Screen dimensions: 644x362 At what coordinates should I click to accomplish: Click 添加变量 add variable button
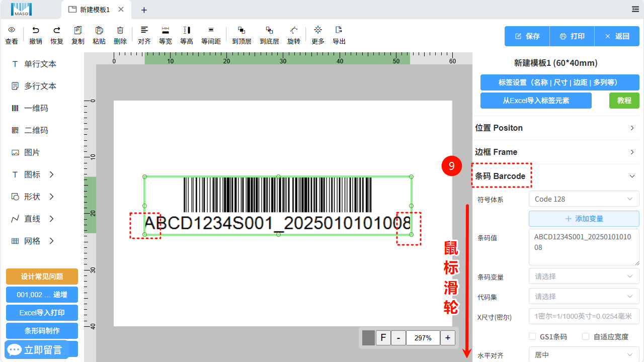pos(584,219)
